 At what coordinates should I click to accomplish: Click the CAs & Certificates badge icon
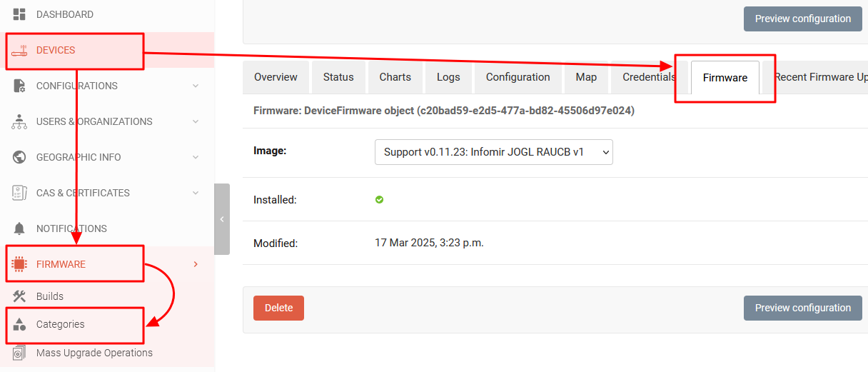(19, 193)
